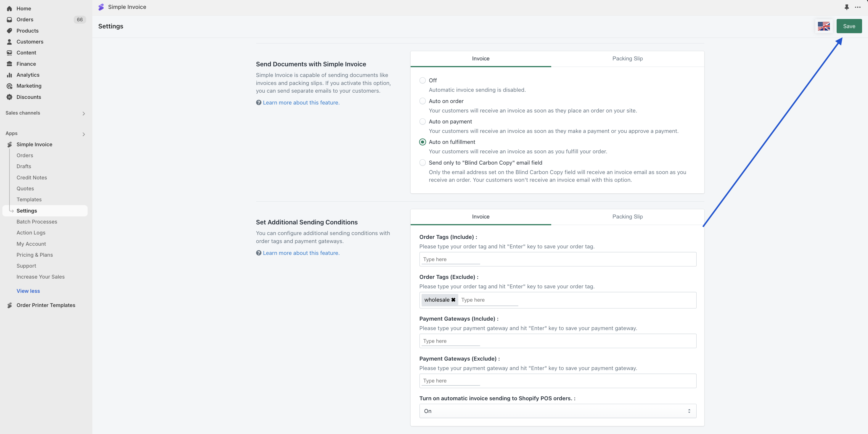The image size is (868, 434).
Task: Select the Off radio option
Action: point(422,81)
